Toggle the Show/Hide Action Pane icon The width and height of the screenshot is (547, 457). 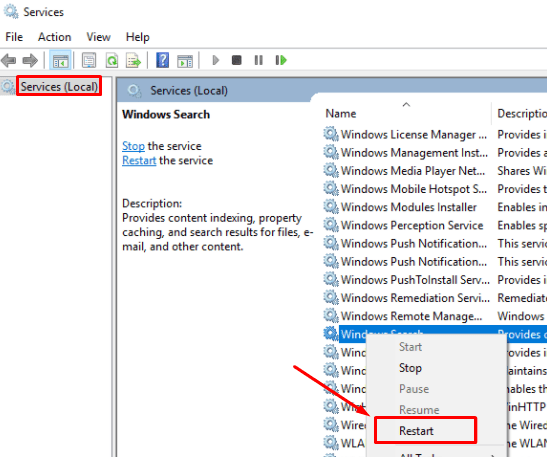[x=185, y=61]
